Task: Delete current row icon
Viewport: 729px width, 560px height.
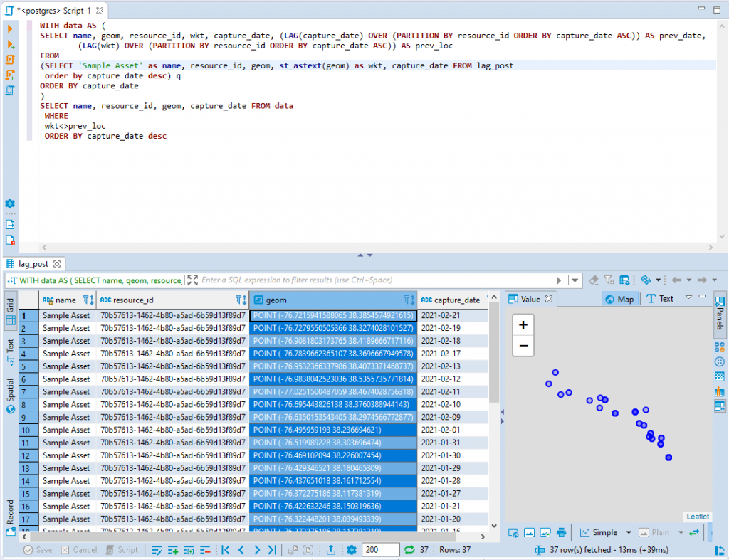Action: tap(205, 550)
